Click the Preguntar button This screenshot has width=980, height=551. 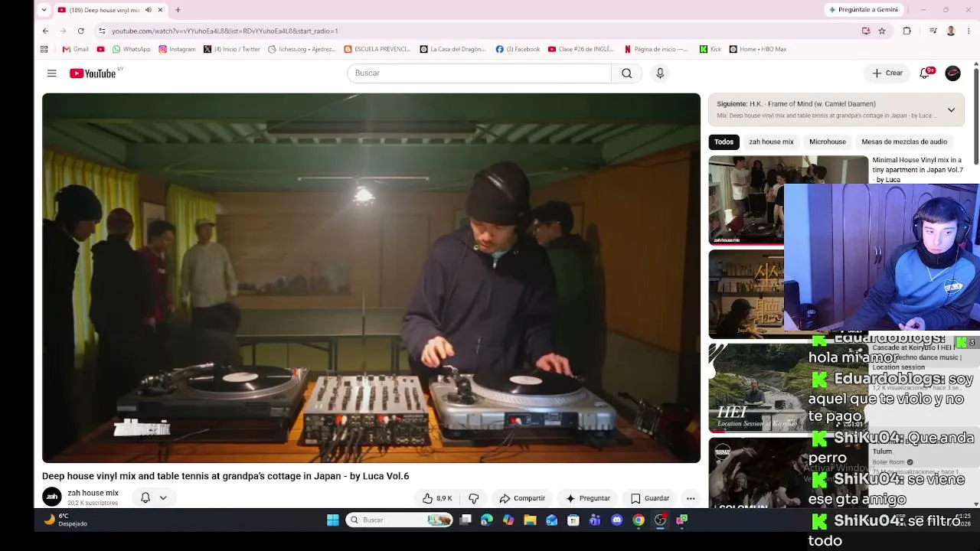pos(587,498)
